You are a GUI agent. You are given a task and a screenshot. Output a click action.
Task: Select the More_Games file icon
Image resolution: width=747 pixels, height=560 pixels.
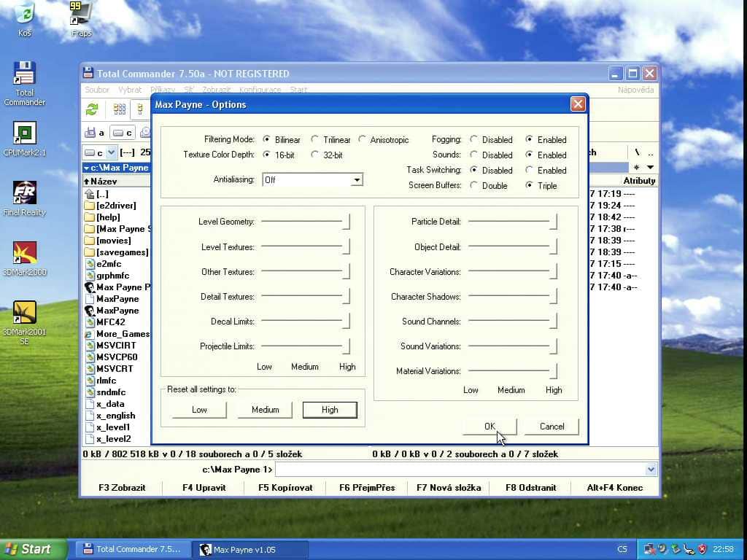(89, 334)
